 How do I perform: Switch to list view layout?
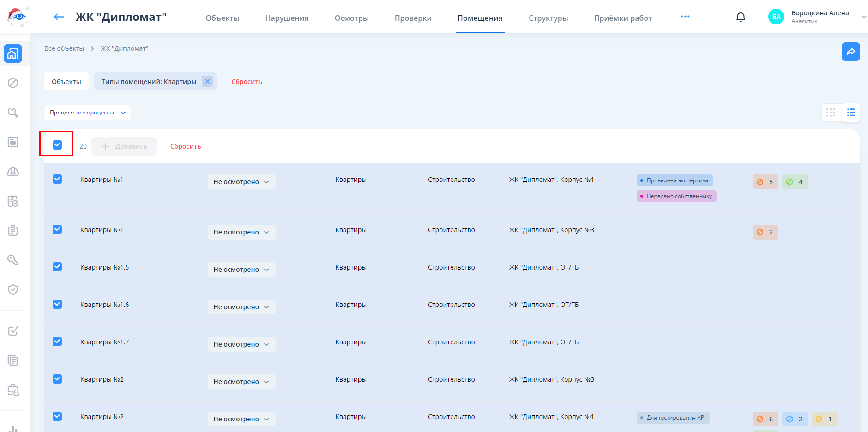coord(850,113)
